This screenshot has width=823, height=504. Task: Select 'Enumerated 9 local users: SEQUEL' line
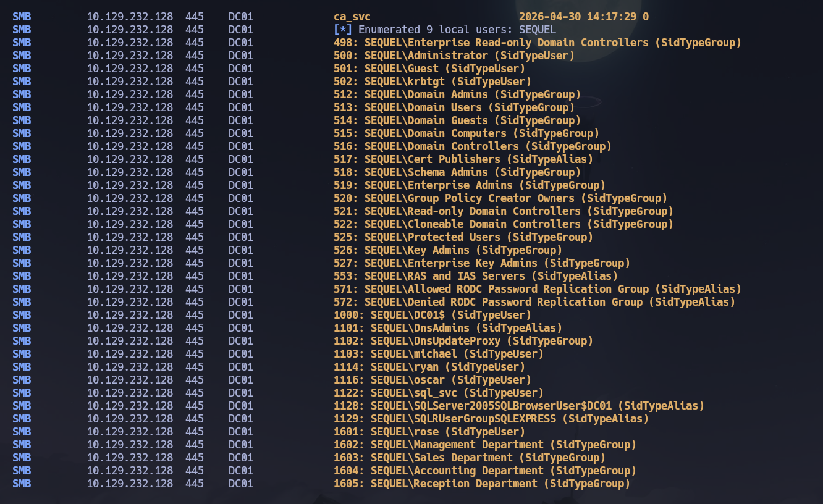pyautogui.click(x=457, y=30)
